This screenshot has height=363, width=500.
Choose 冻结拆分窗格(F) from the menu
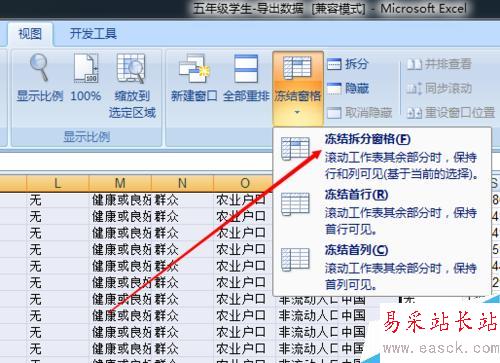[382, 156]
